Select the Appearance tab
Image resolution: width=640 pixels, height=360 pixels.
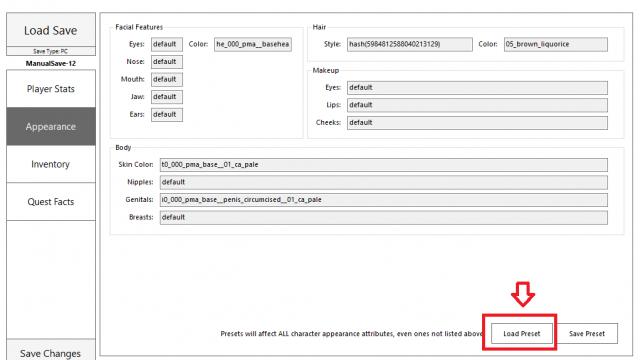click(51, 127)
